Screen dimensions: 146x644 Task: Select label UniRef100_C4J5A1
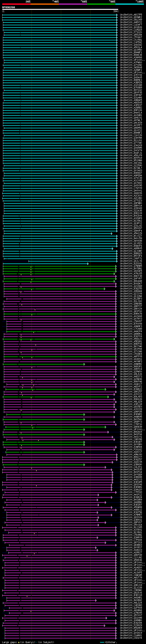point(131,40)
